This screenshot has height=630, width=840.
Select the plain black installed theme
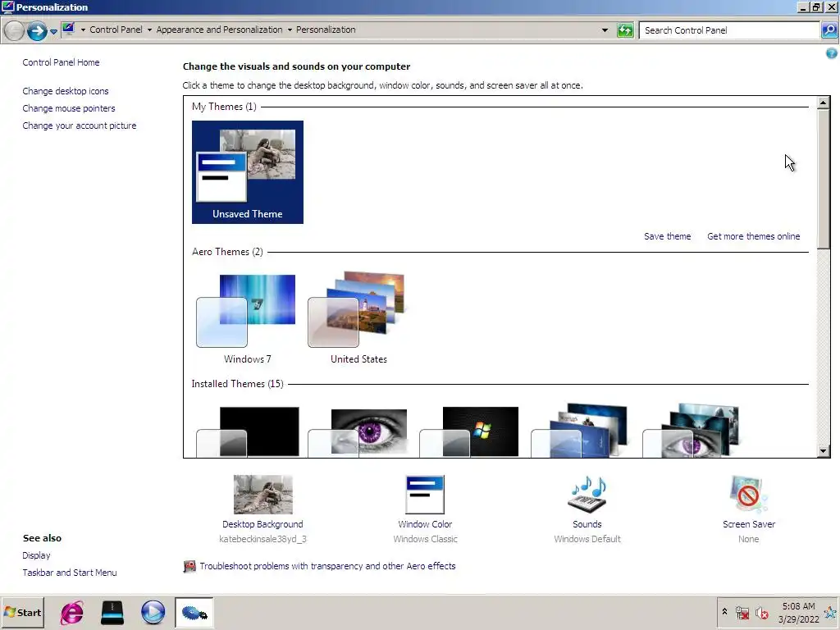248,431
